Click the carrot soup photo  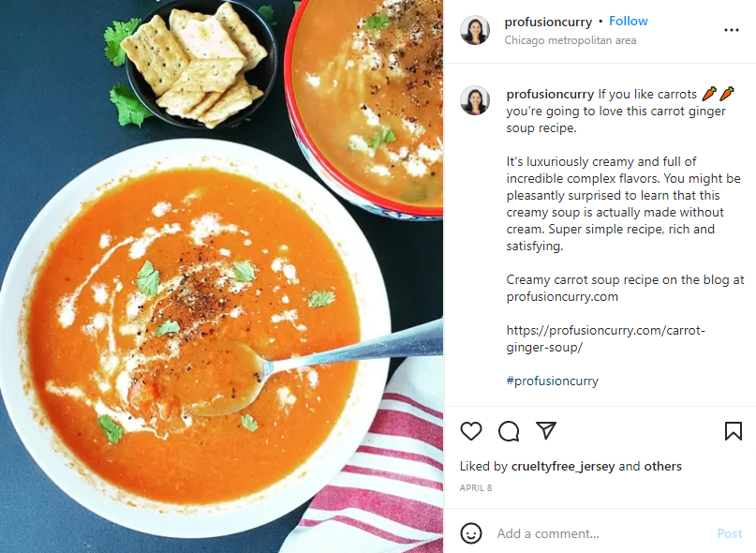coord(221,276)
